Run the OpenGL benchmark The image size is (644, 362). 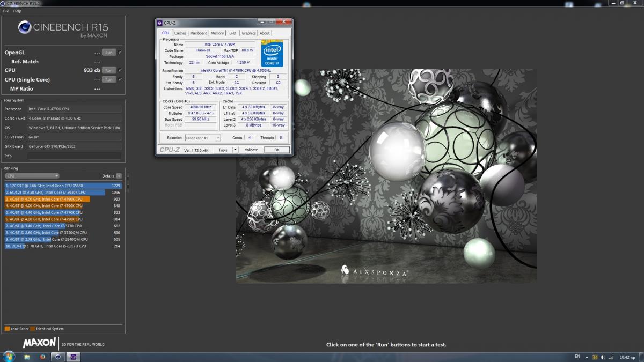point(109,53)
